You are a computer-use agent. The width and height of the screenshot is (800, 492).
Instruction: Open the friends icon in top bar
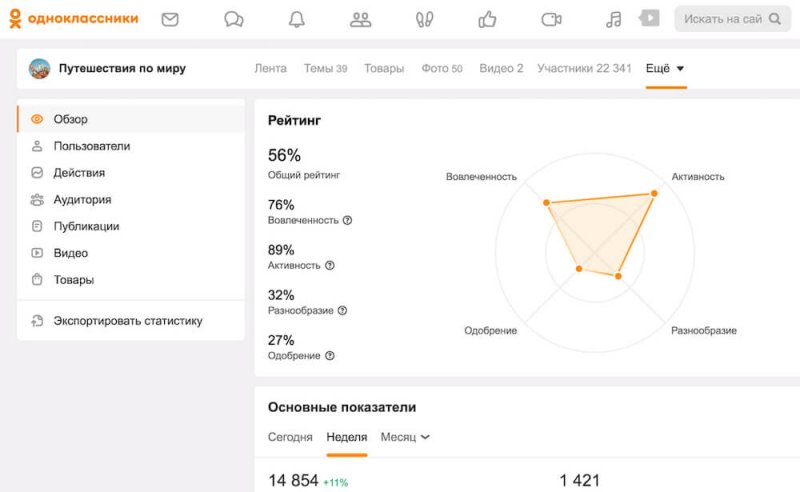361,19
